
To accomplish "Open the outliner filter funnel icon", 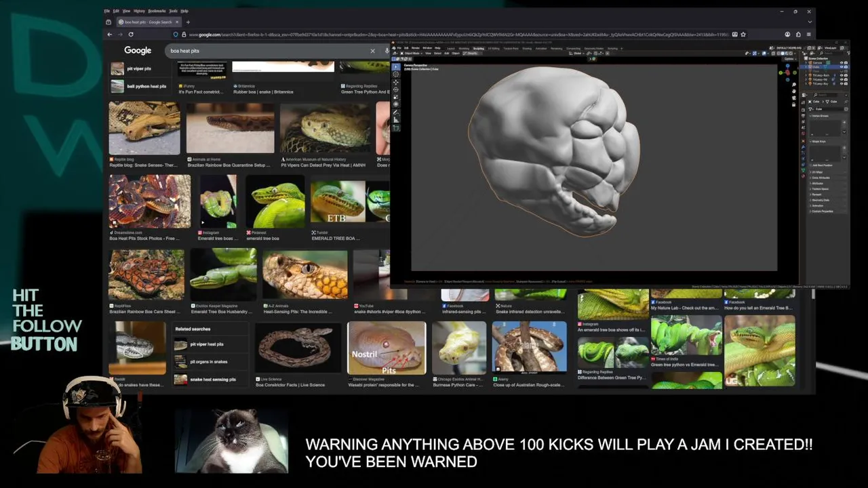I will (848, 53).
